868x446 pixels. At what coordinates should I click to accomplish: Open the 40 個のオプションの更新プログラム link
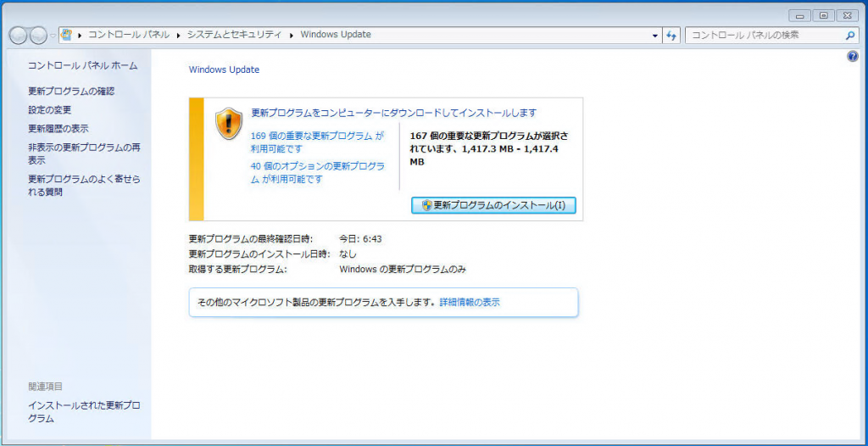pyautogui.click(x=318, y=172)
